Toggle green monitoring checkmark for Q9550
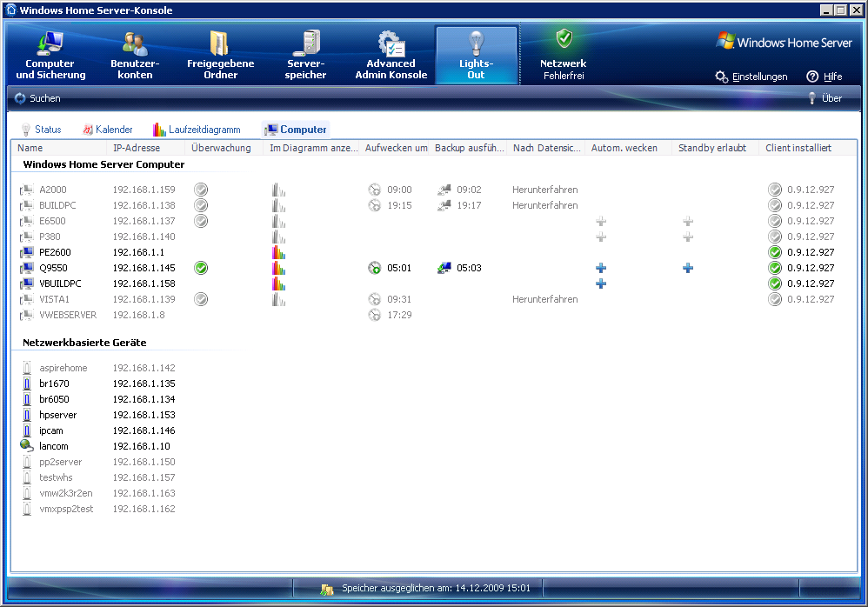The image size is (868, 607). (201, 268)
